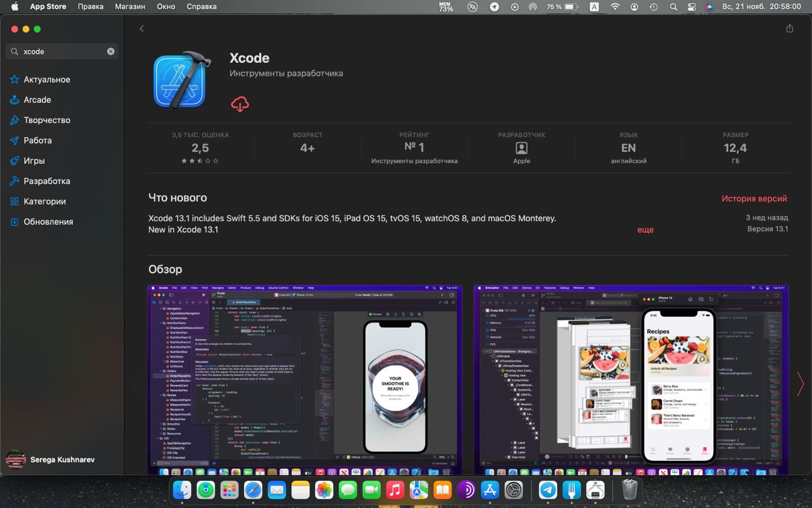Share Xcode page using share icon

(790, 29)
